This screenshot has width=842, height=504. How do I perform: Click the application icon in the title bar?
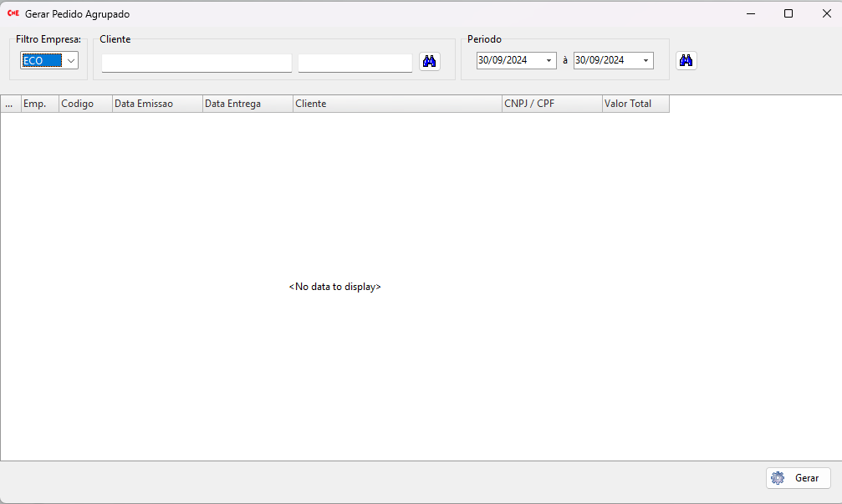pos(13,14)
